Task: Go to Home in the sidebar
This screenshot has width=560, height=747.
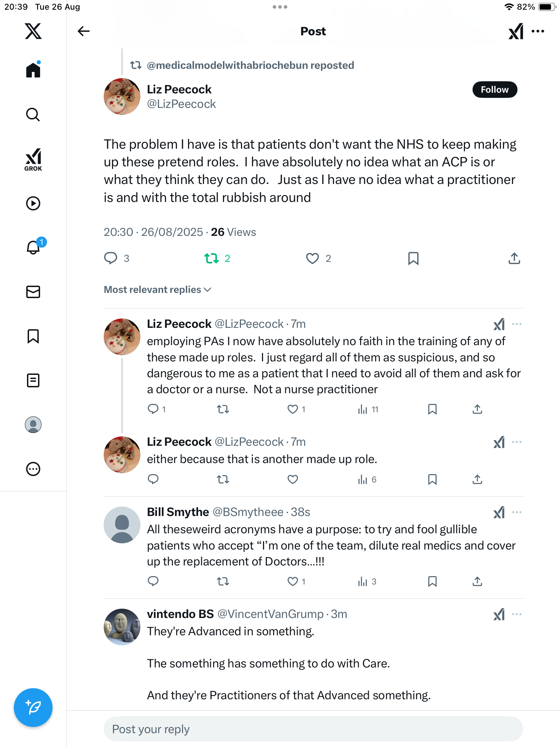Action: (33, 70)
